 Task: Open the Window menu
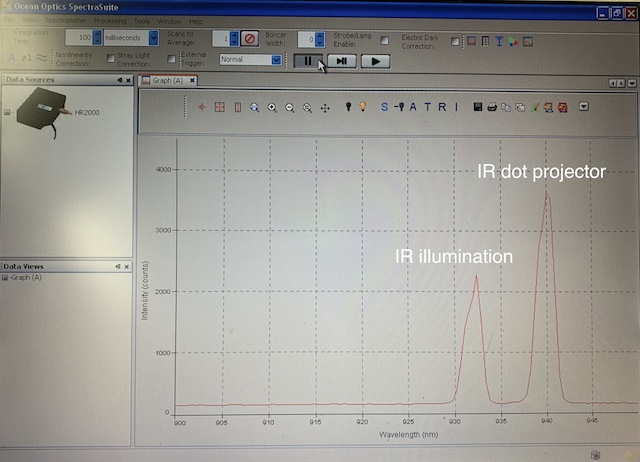169,21
